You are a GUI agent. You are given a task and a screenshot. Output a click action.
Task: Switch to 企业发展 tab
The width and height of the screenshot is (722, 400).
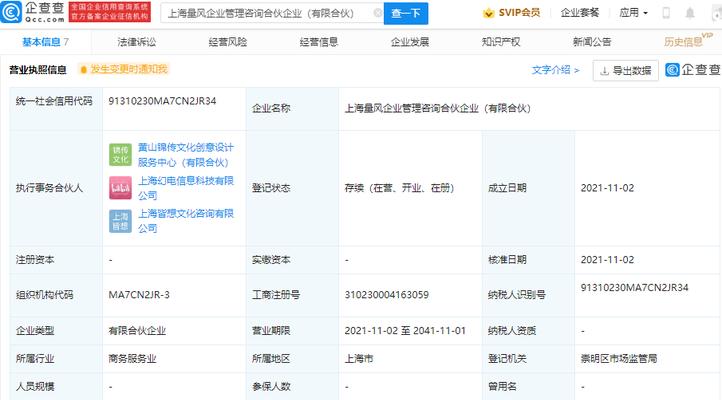click(410, 42)
